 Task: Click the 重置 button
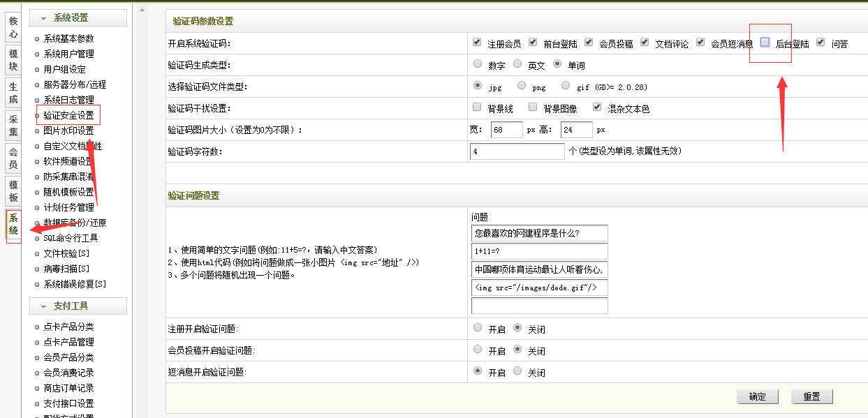[811, 396]
